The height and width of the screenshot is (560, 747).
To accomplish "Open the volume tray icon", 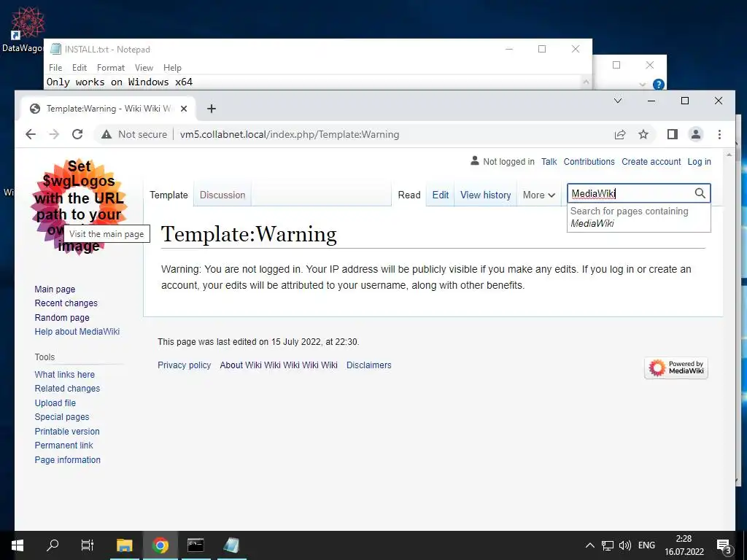I will 625,545.
